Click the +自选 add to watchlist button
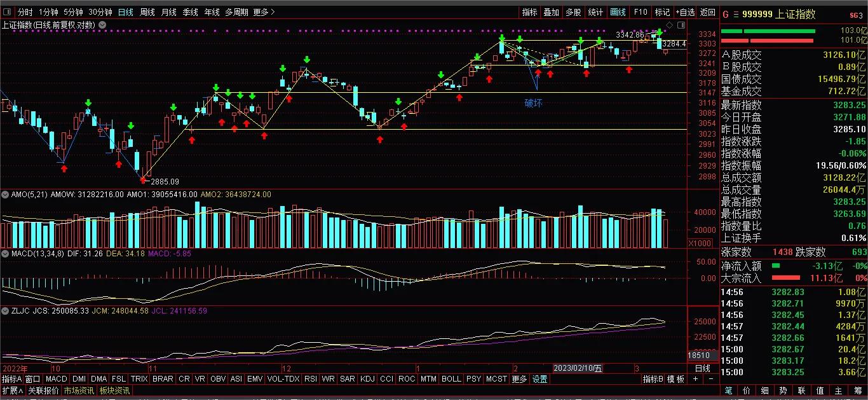 (x=685, y=12)
